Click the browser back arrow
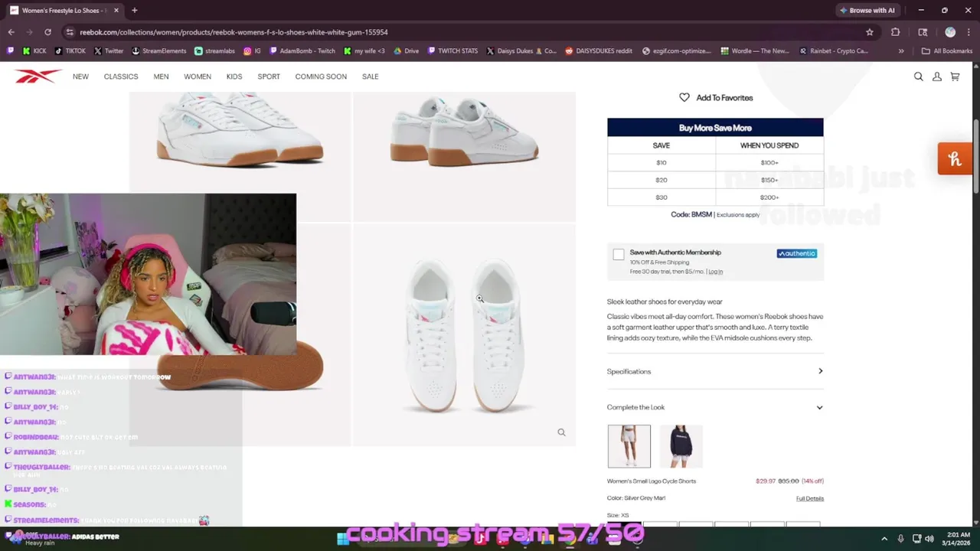This screenshot has width=980, height=551. pyautogui.click(x=11, y=32)
